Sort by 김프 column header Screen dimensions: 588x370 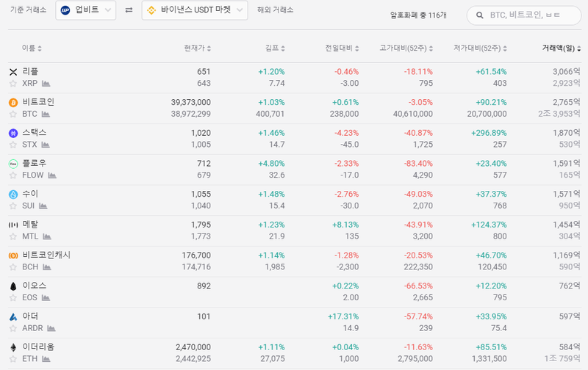click(x=275, y=48)
